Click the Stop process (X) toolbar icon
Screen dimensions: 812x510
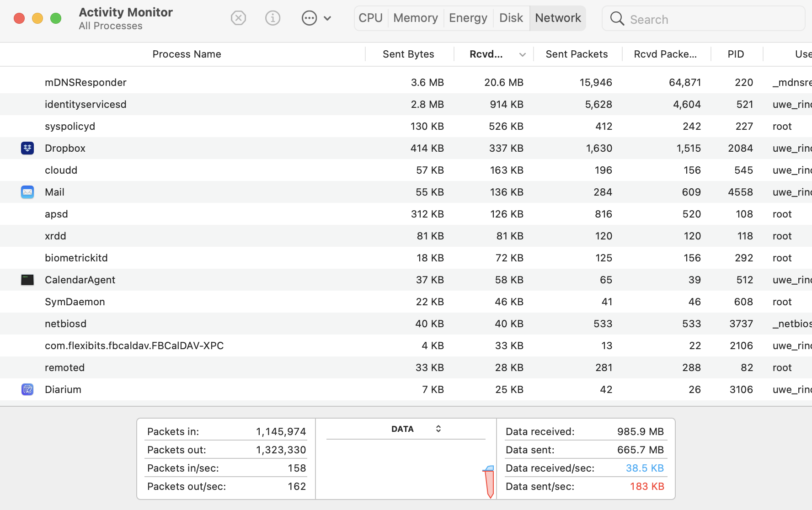click(238, 18)
